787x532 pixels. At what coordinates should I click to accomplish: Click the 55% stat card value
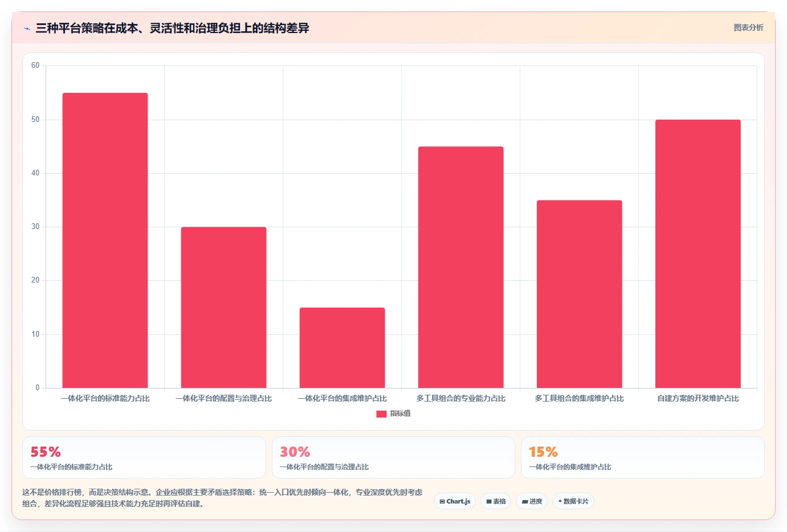click(x=46, y=452)
